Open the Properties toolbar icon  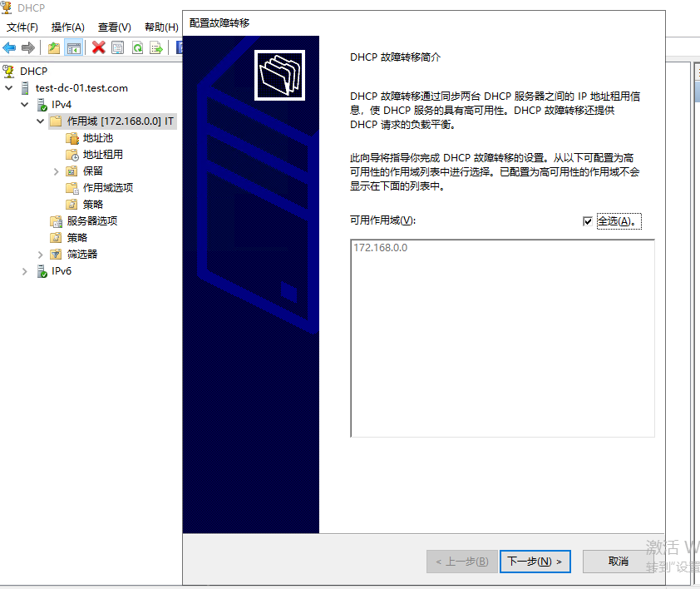(118, 47)
